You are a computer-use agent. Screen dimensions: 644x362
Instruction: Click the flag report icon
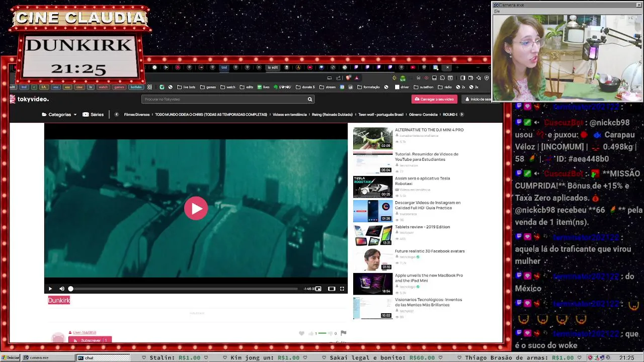tap(343, 333)
